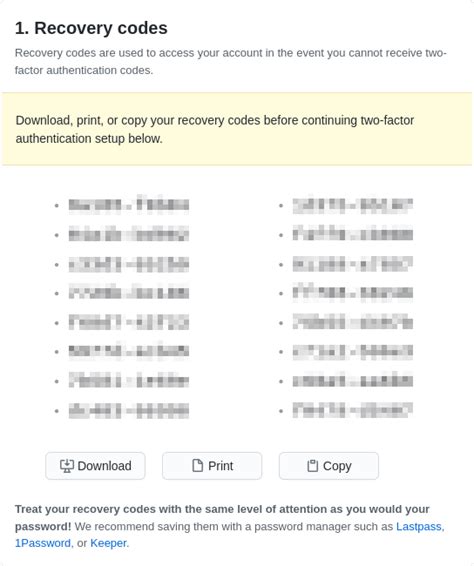Screen dimensions: 474x566
Task: Open the 1Password link
Action: coord(43,543)
